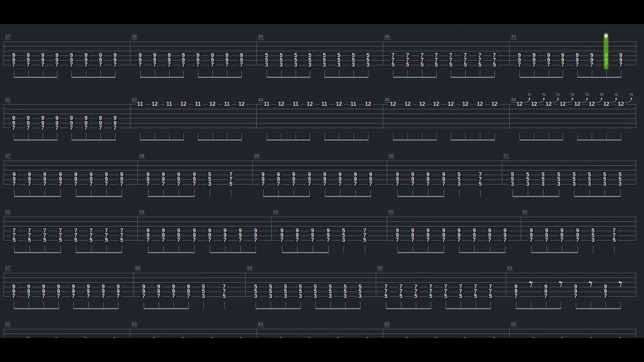Image resolution: width=644 pixels, height=362 pixels.
Task: Click the first fret 11 note in measure 44
Action: 267,104
